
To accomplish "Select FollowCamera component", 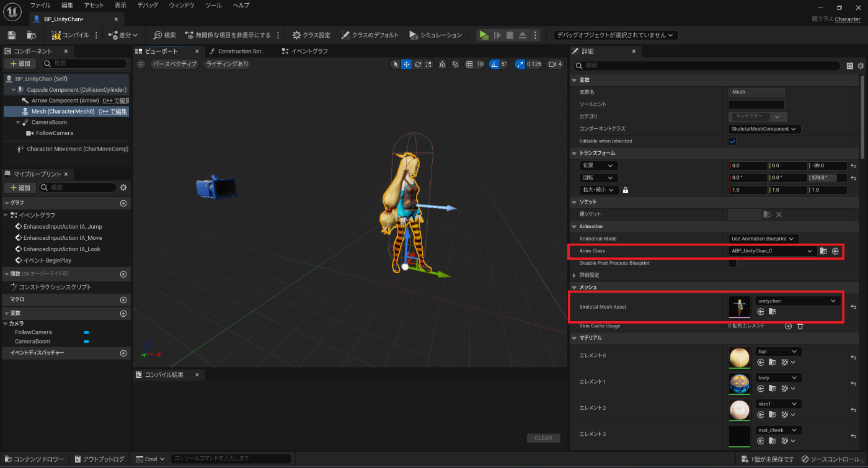I will pyautogui.click(x=55, y=133).
